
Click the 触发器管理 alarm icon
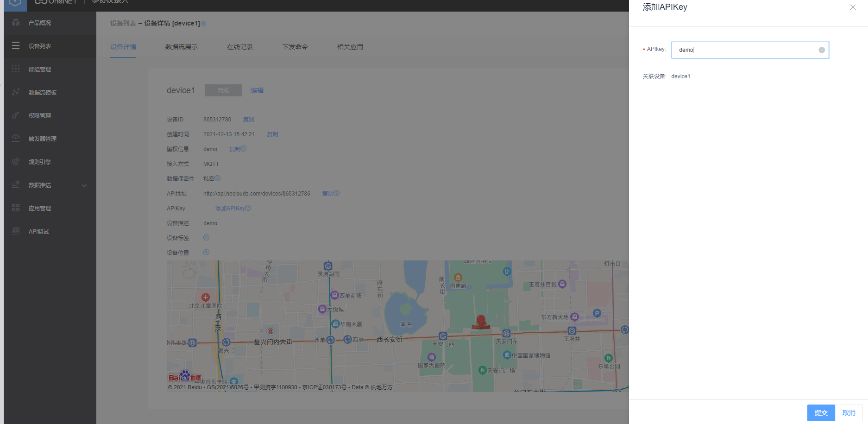[x=16, y=139]
